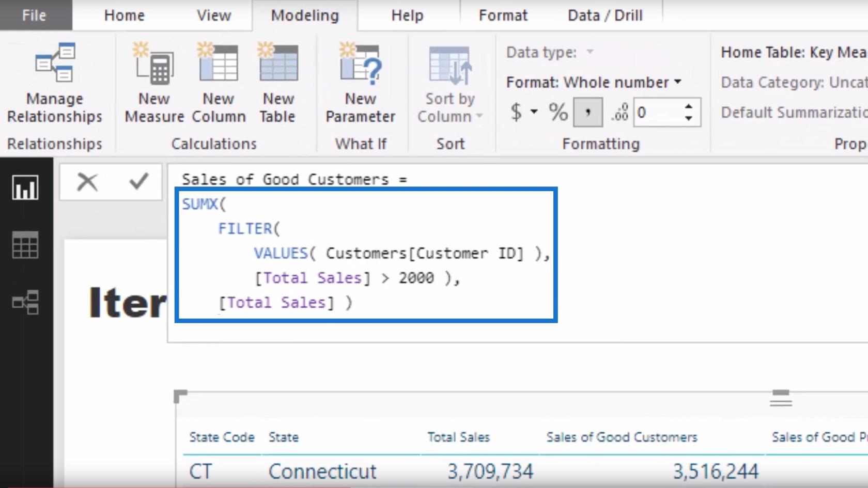This screenshot has height=488, width=868.
Task: Click SUMX in the formula
Action: pos(199,204)
